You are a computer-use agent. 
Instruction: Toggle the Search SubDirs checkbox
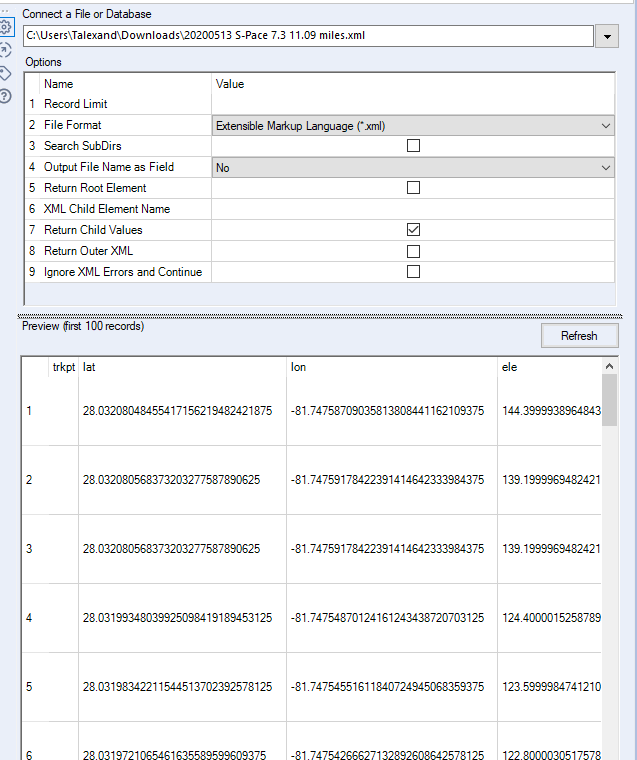(413, 145)
